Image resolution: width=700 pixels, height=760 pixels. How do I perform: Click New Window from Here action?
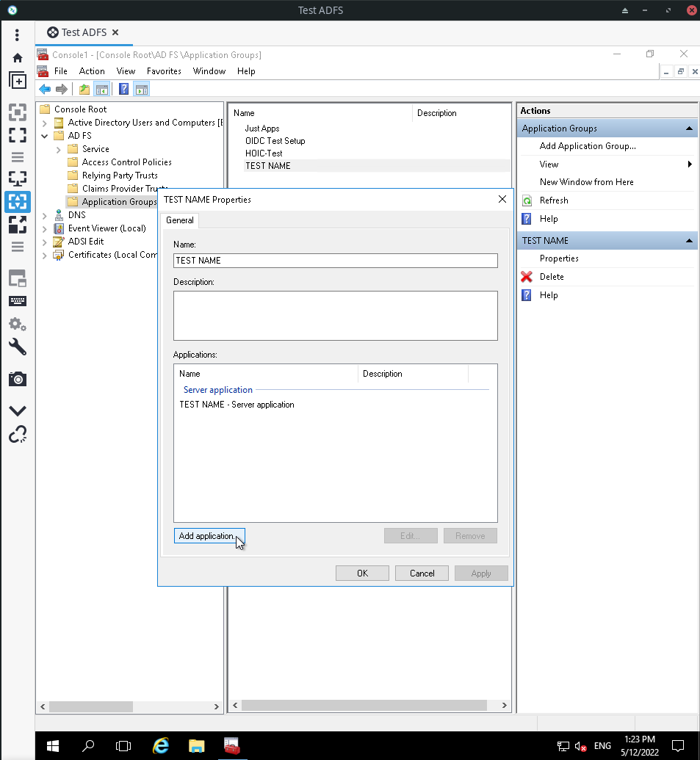pyautogui.click(x=587, y=182)
